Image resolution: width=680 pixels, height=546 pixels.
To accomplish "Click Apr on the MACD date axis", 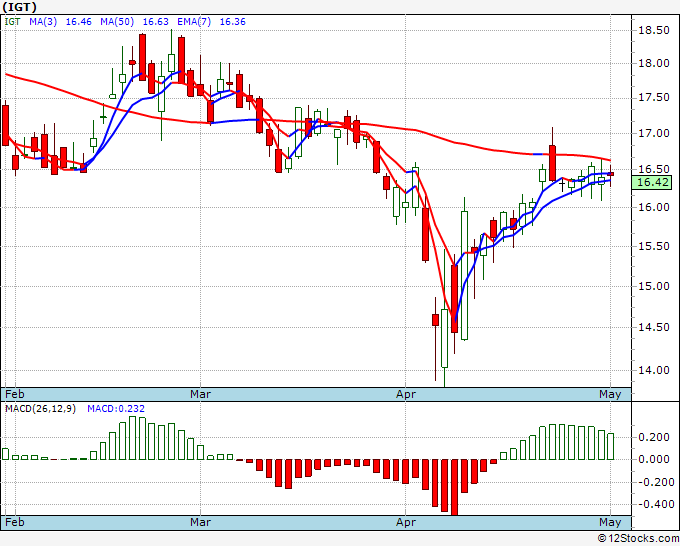I will pos(405,522).
